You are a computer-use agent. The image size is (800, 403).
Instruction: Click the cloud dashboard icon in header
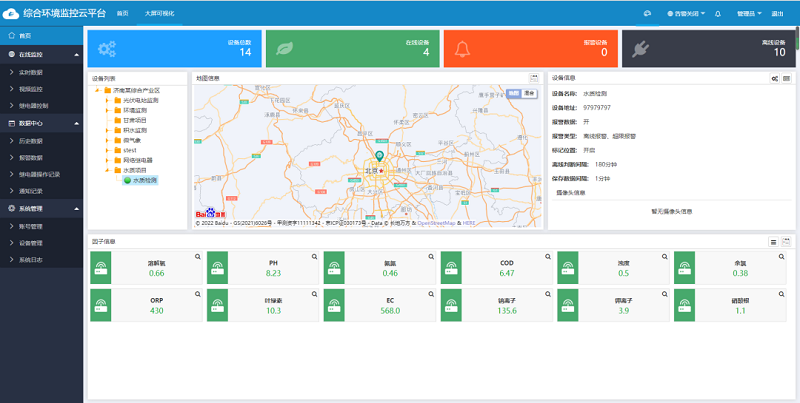click(x=648, y=14)
